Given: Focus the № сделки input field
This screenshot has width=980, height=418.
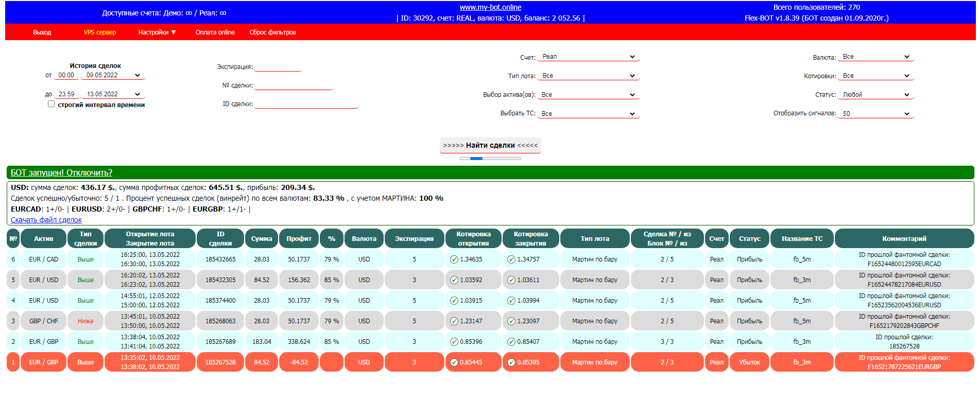Looking at the screenshot, I should (x=294, y=85).
